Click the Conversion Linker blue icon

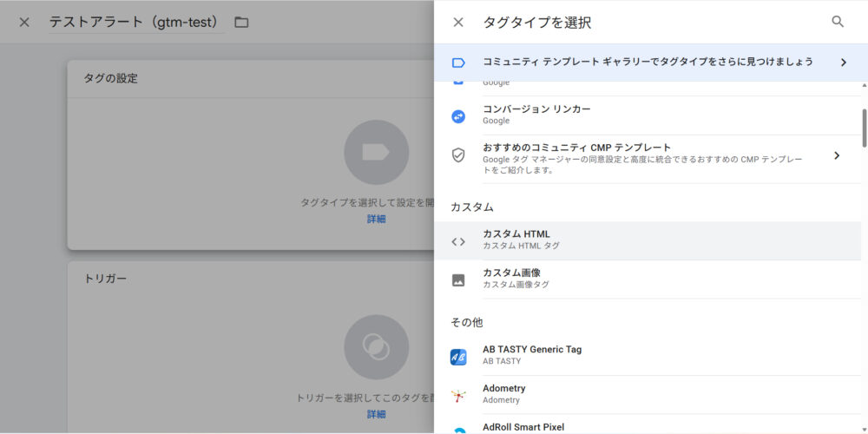click(458, 115)
